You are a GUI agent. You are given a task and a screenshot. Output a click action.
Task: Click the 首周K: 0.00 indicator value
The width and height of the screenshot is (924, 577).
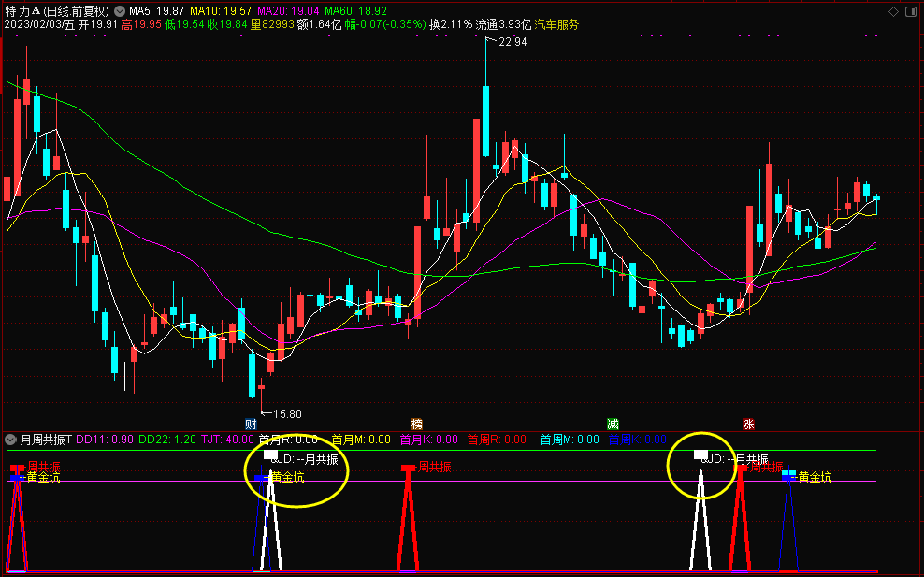click(638, 440)
